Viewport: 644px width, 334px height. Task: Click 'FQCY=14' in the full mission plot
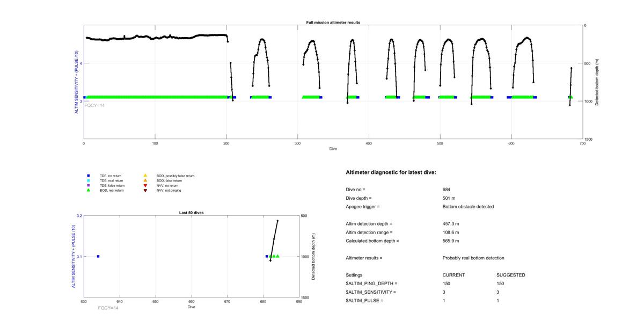click(x=95, y=105)
